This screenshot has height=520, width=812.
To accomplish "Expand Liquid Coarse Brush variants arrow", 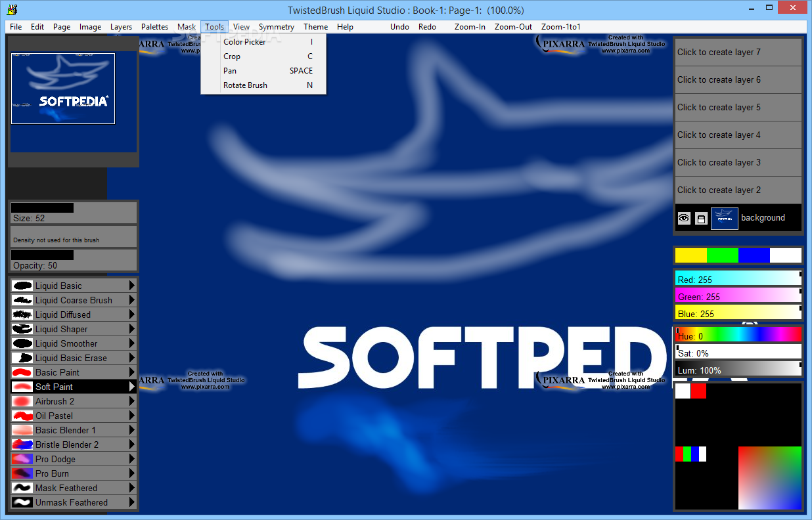I will point(132,300).
